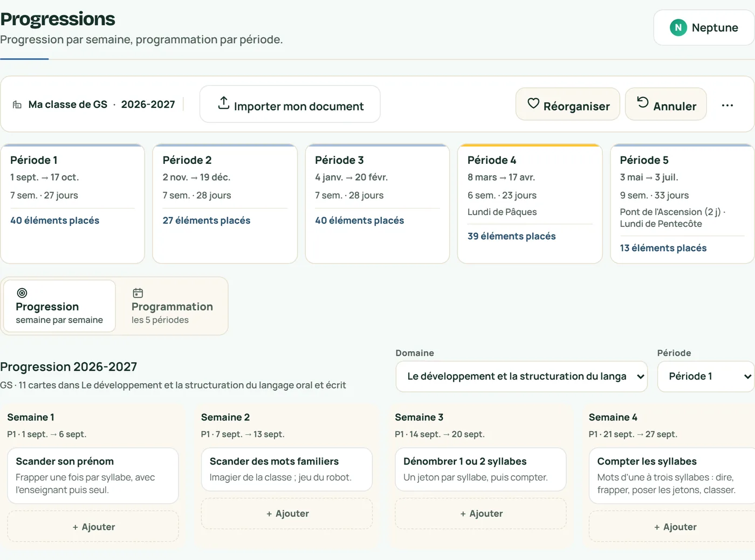Click the calendar icon on the Programmation tab
755x560 pixels.
pyautogui.click(x=138, y=293)
